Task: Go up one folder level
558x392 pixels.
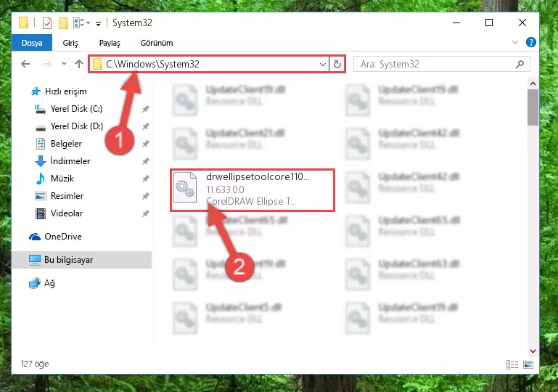Action: pyautogui.click(x=79, y=64)
